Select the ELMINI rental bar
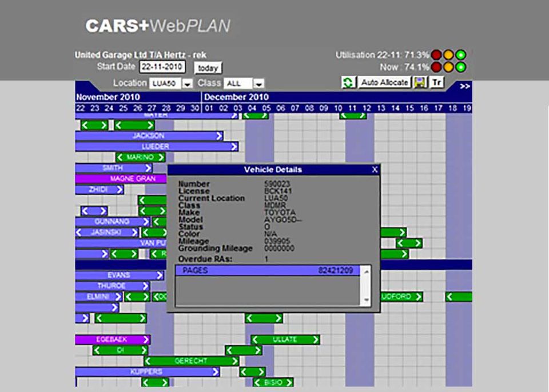This screenshot has width=549, height=392. pyautogui.click(x=99, y=297)
